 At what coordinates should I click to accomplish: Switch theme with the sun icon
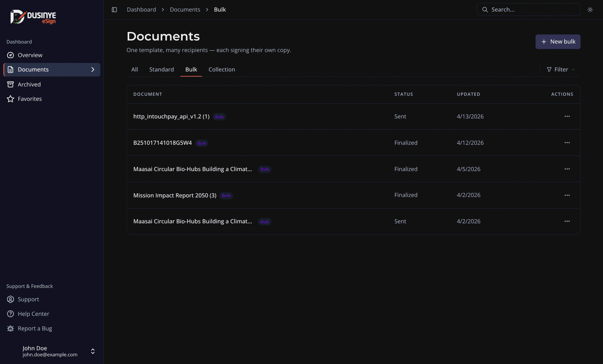pos(590,10)
